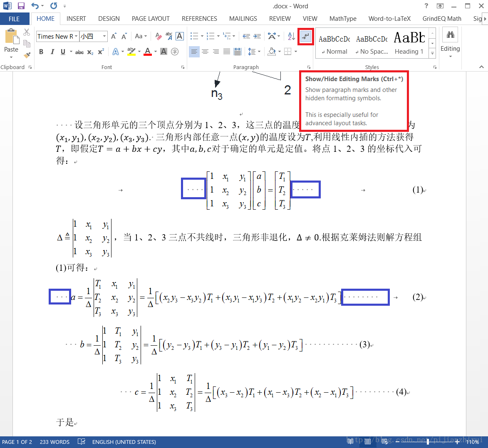
Task: Switch to the PAGE LAYOUT tab
Action: pos(151,19)
